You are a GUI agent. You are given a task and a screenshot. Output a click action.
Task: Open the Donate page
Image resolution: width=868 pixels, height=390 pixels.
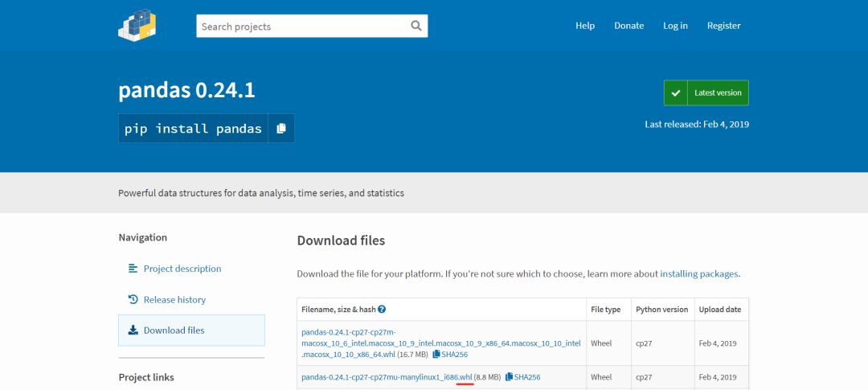[x=628, y=26]
